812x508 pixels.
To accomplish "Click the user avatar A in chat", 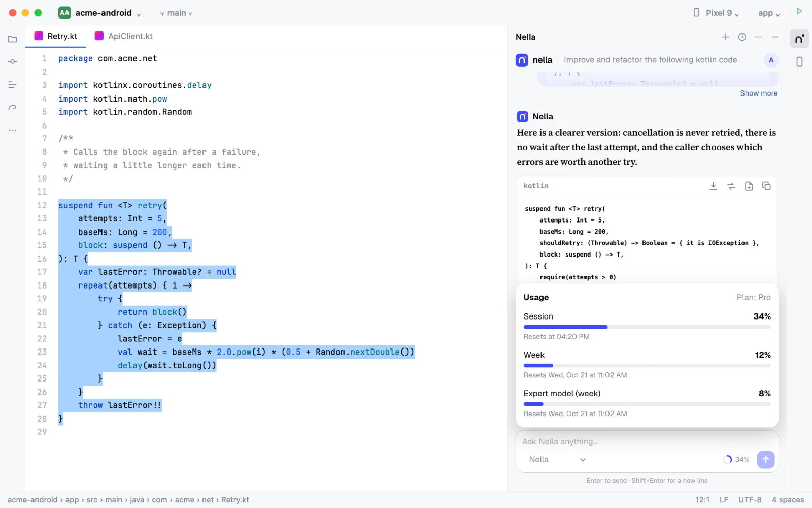I will point(771,60).
